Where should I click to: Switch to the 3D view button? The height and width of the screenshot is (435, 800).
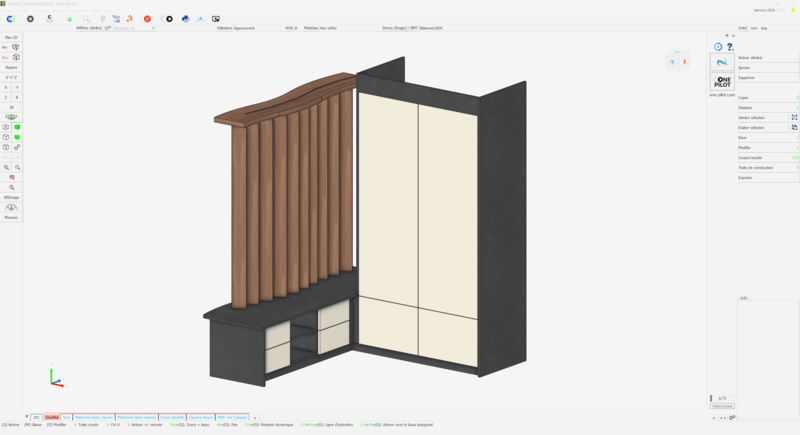point(11,107)
